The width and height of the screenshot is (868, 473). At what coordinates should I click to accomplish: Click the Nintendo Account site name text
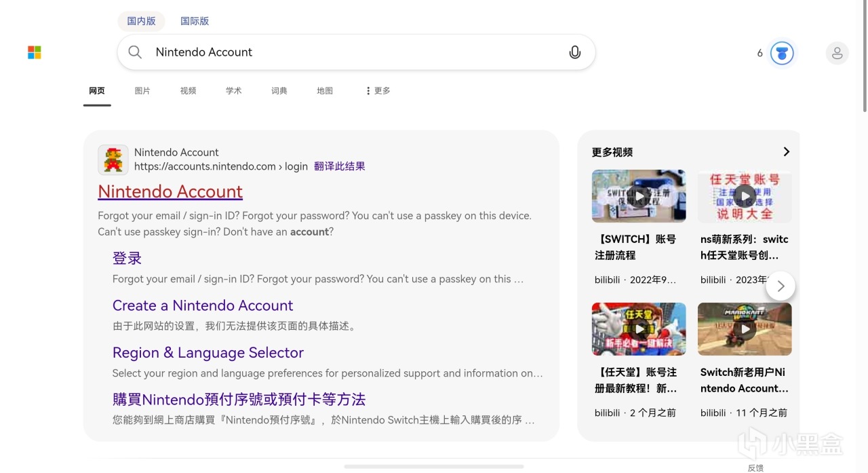click(176, 152)
